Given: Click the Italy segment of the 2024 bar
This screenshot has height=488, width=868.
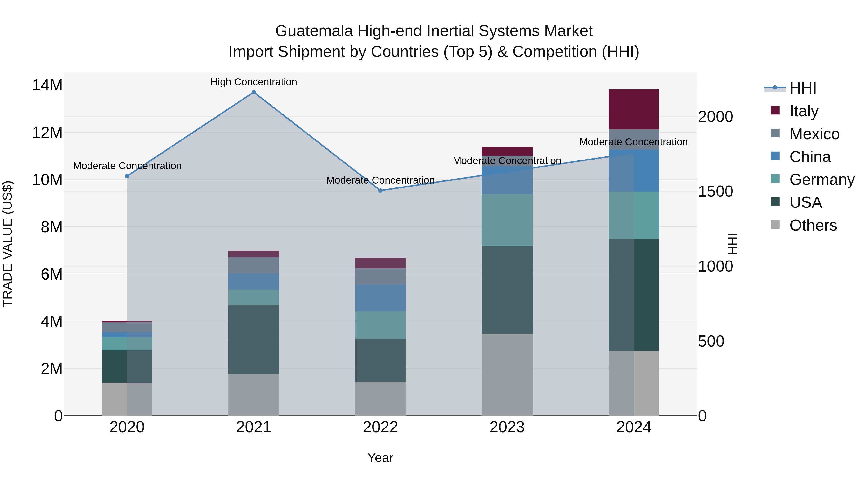Looking at the screenshot, I should (x=634, y=109).
